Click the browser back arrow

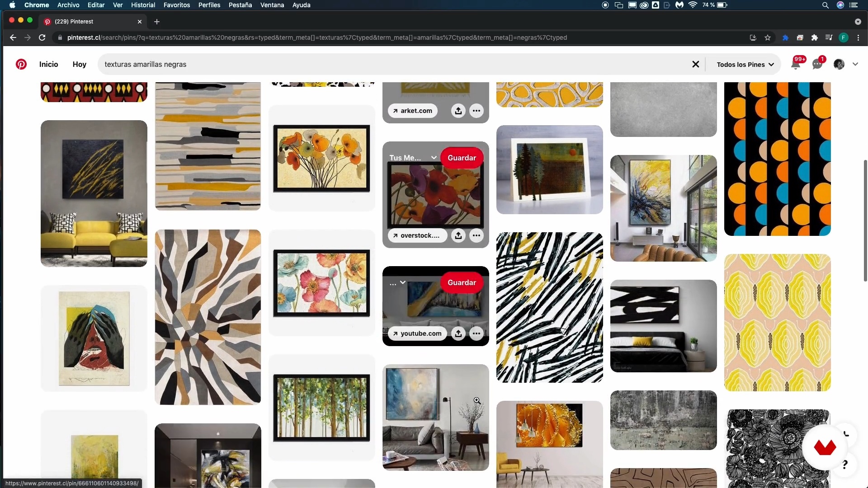[13, 38]
